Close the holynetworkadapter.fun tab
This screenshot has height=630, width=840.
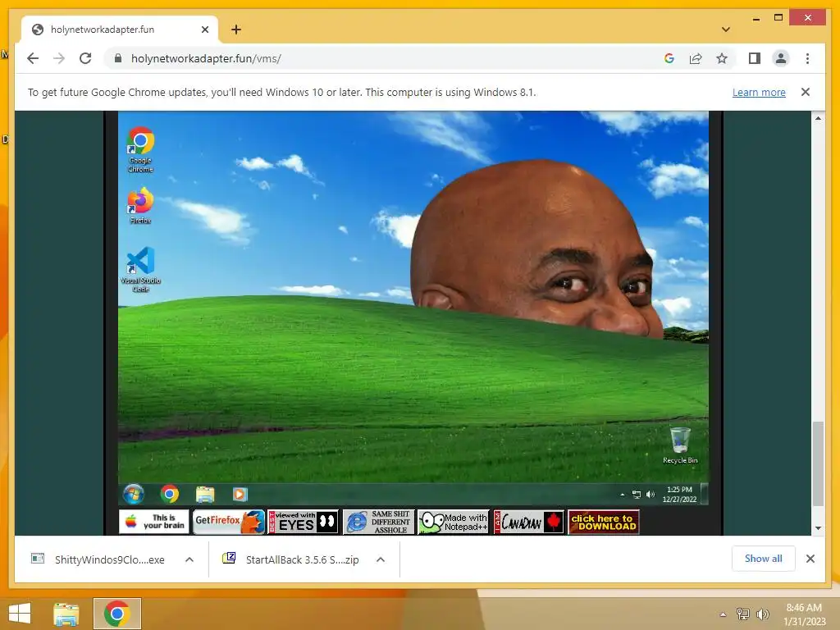[x=204, y=30]
